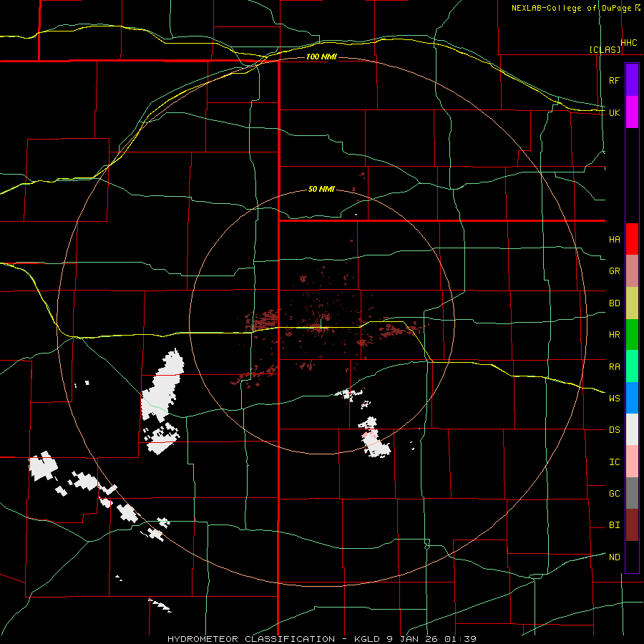Click the GR legend label
Screen dimensions: 644x644
click(614, 271)
